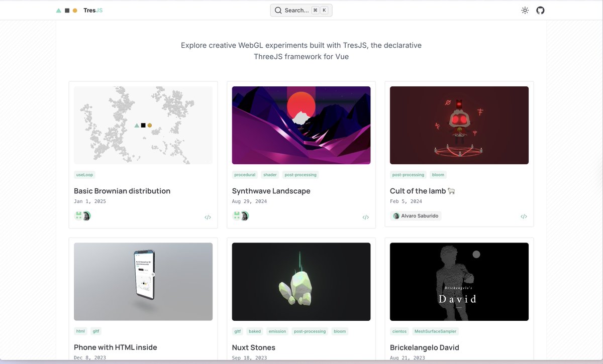Select the procedural tag

(x=245, y=175)
